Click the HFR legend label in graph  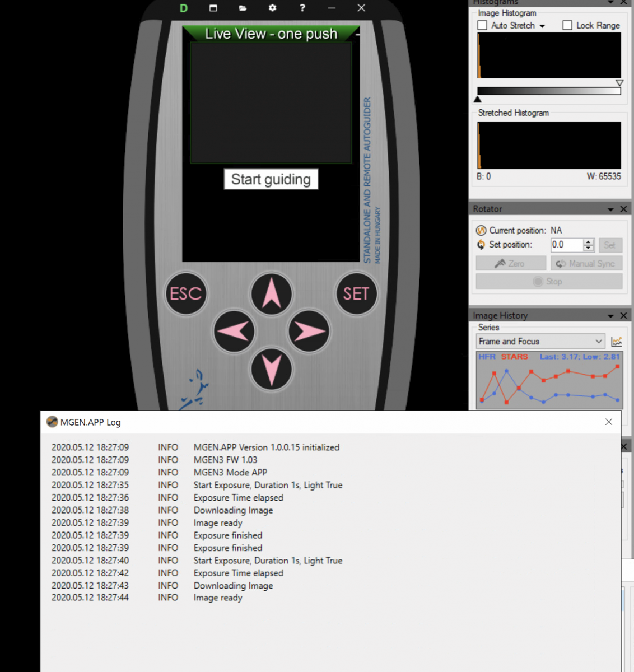pyautogui.click(x=487, y=357)
